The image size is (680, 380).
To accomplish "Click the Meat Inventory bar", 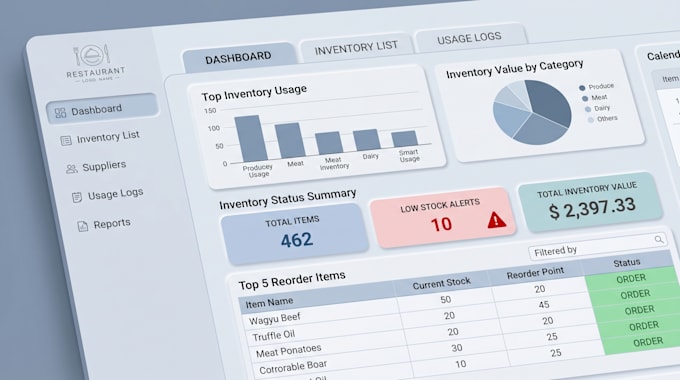I will (x=329, y=143).
